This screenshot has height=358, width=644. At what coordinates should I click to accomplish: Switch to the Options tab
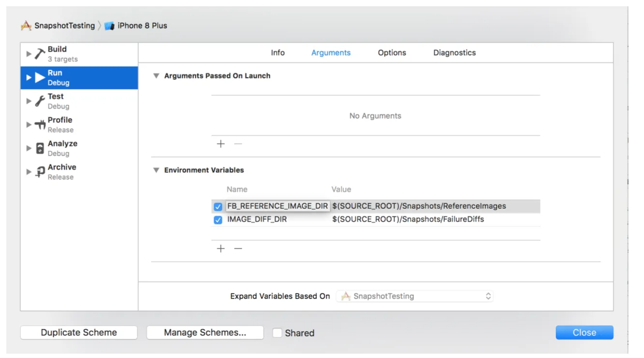point(392,53)
